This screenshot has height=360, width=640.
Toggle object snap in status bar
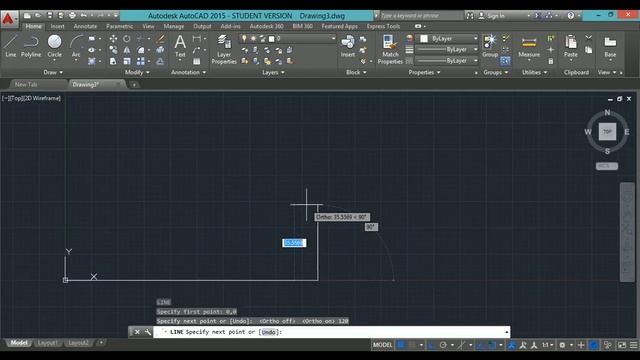[493, 345]
